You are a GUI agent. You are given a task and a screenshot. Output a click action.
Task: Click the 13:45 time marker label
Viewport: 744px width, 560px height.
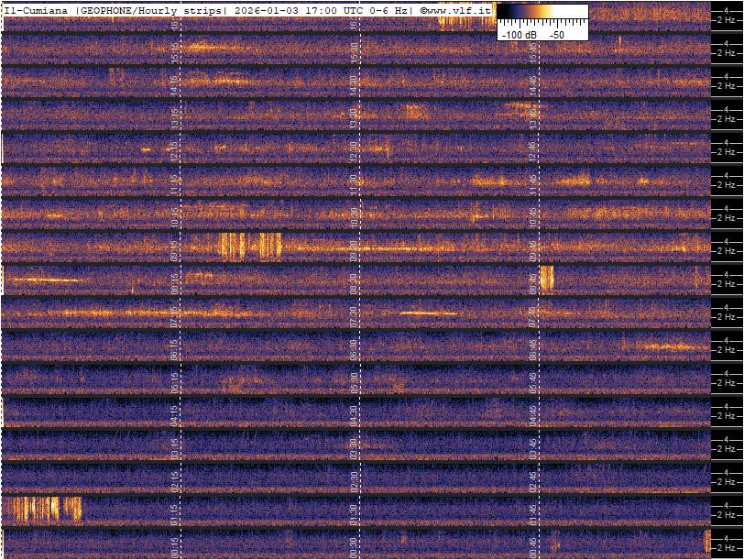[533, 114]
